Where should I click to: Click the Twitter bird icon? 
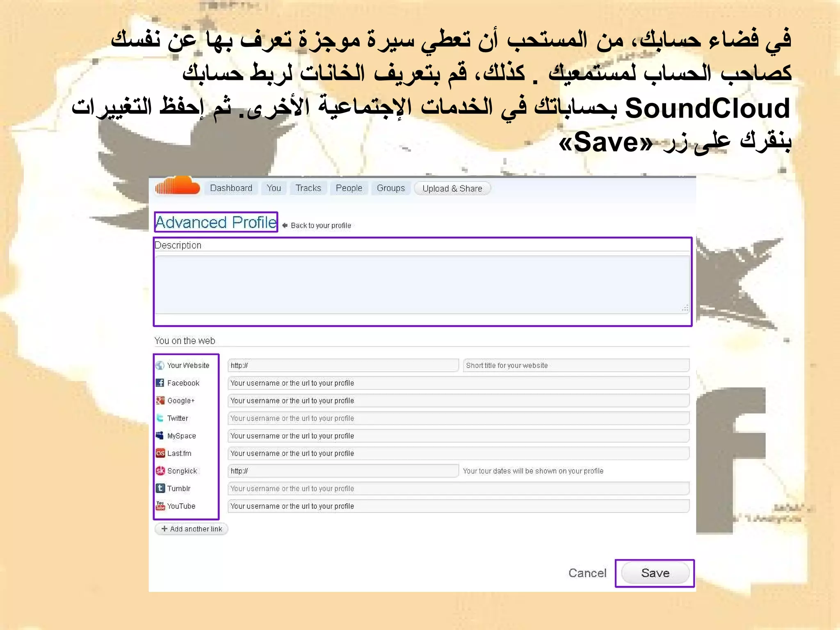coord(160,418)
